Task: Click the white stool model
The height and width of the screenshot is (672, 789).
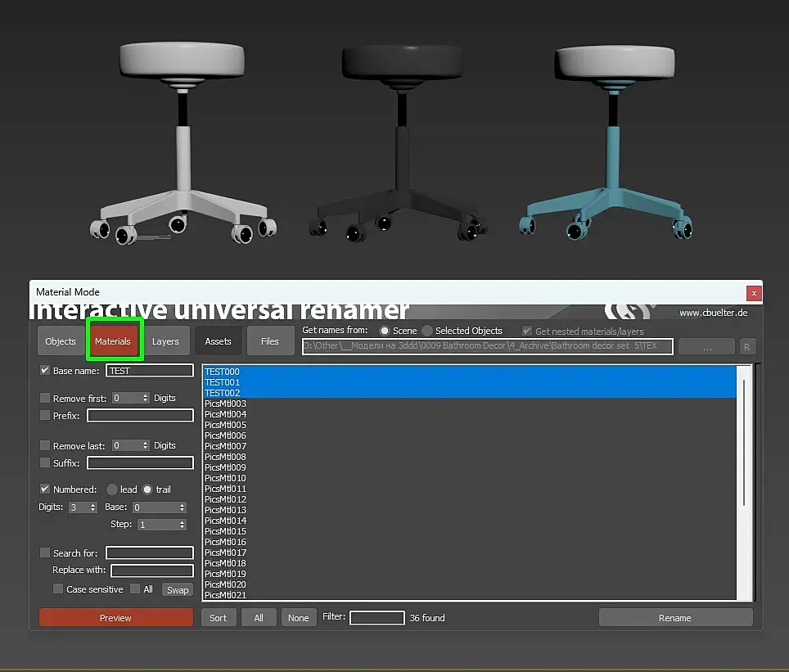Action: tap(183, 143)
